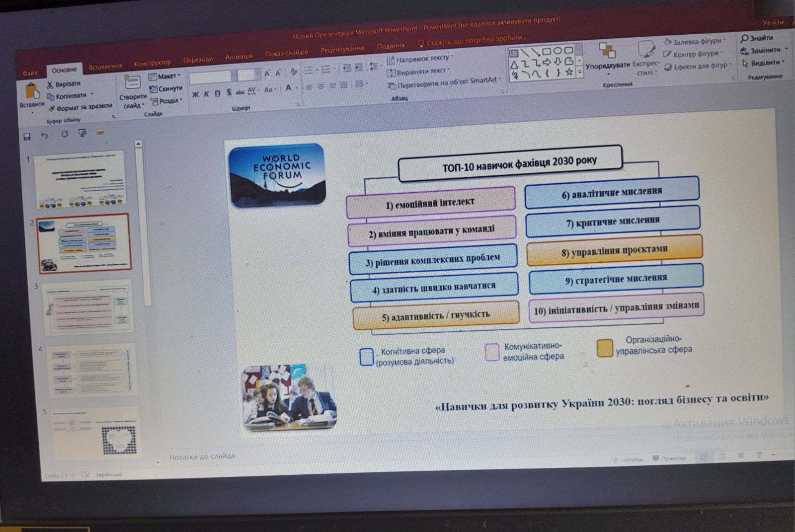Toggle italic К formatting
Screen dimensions: 795x532
206,94
